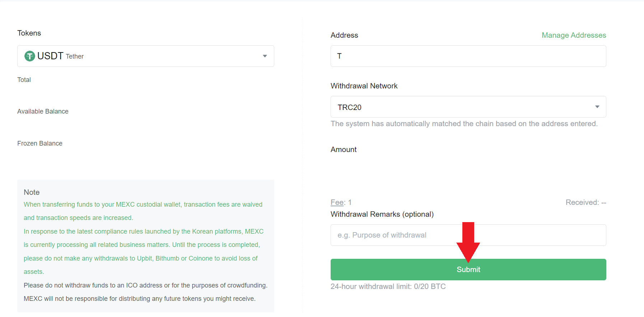Click the Received amount text

(x=585, y=202)
